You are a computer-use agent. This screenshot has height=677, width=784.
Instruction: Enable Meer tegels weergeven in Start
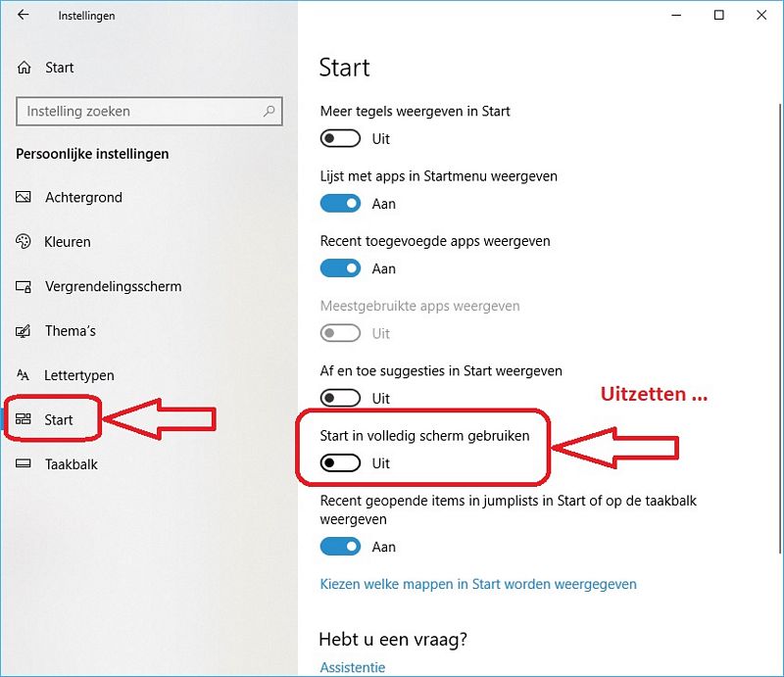coord(340,138)
